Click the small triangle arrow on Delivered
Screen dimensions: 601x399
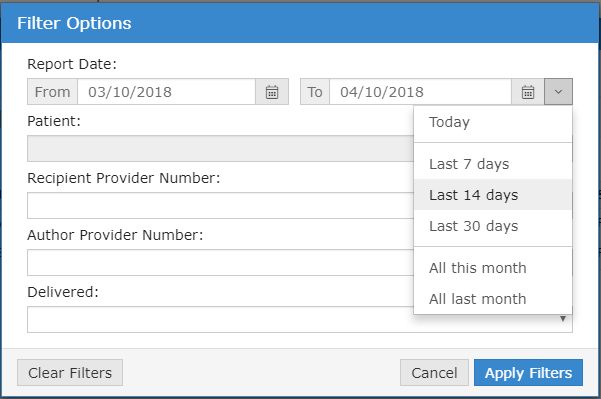click(x=563, y=319)
